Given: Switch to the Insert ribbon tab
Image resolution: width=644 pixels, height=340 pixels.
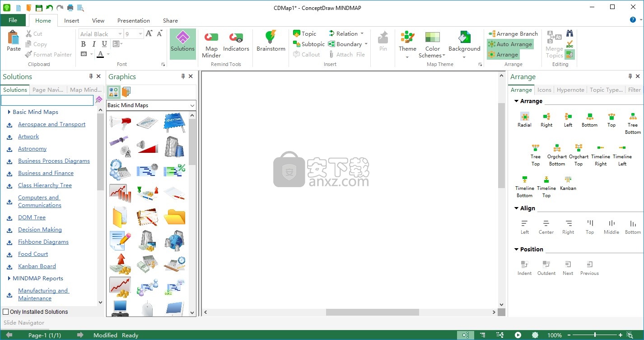Looking at the screenshot, I should 71,20.
